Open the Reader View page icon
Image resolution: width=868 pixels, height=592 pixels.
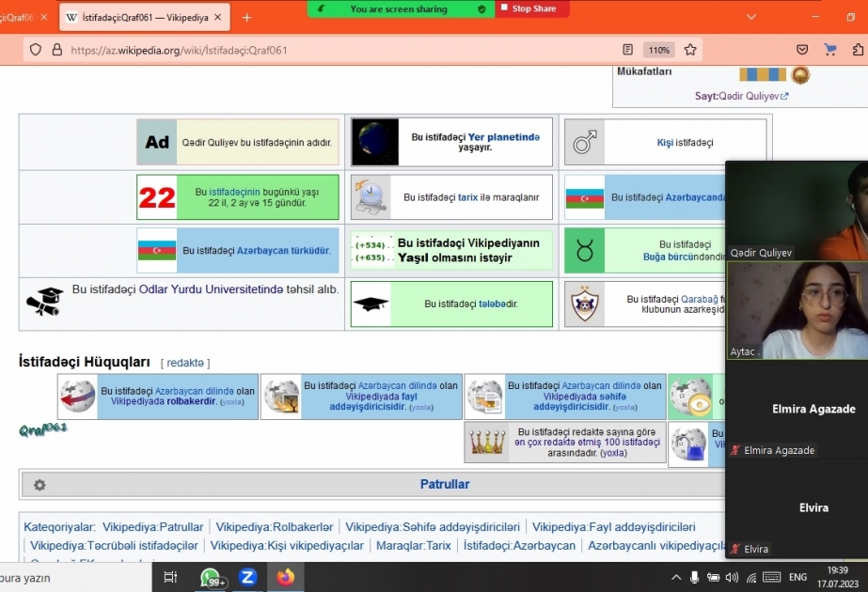tap(627, 50)
